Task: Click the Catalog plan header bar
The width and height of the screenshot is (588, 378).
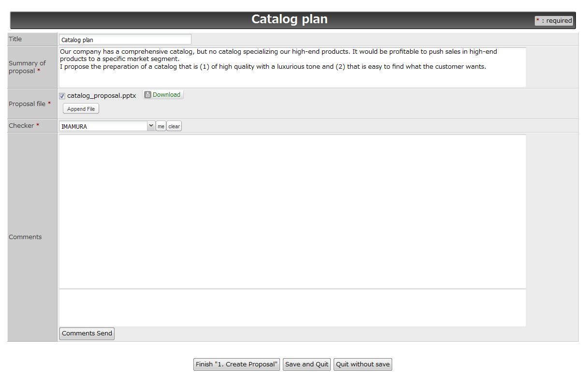Action: 289,20
